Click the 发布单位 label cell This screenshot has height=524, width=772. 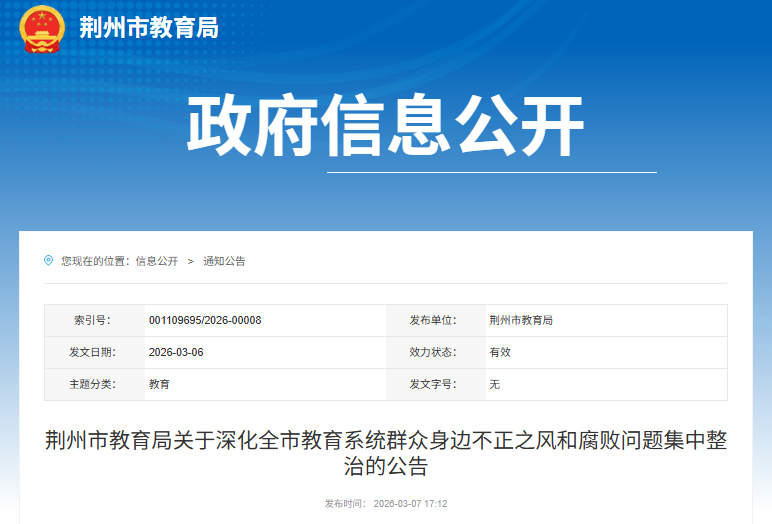tap(432, 320)
